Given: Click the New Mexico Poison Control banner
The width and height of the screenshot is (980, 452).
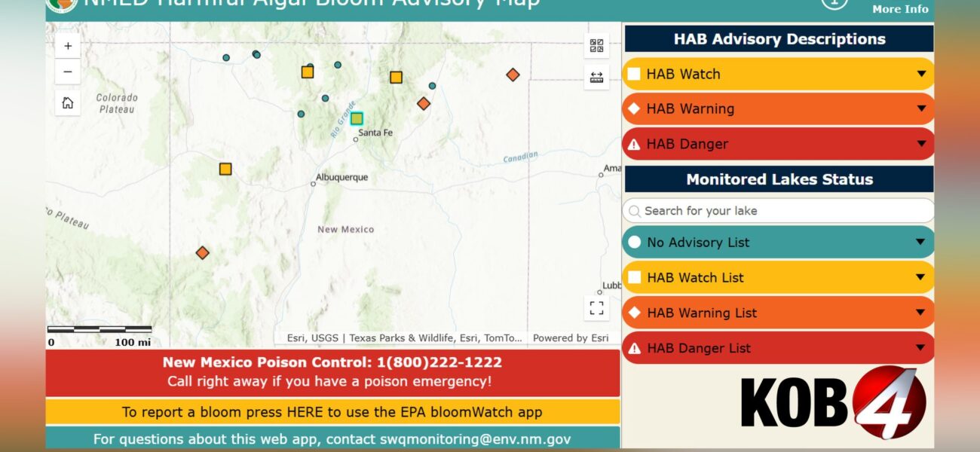Looking at the screenshot, I should pos(332,372).
